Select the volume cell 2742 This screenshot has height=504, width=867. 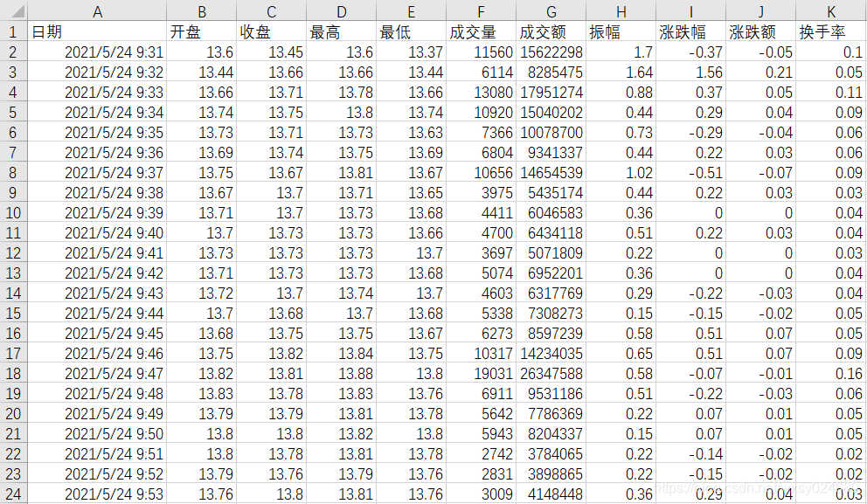click(x=481, y=454)
